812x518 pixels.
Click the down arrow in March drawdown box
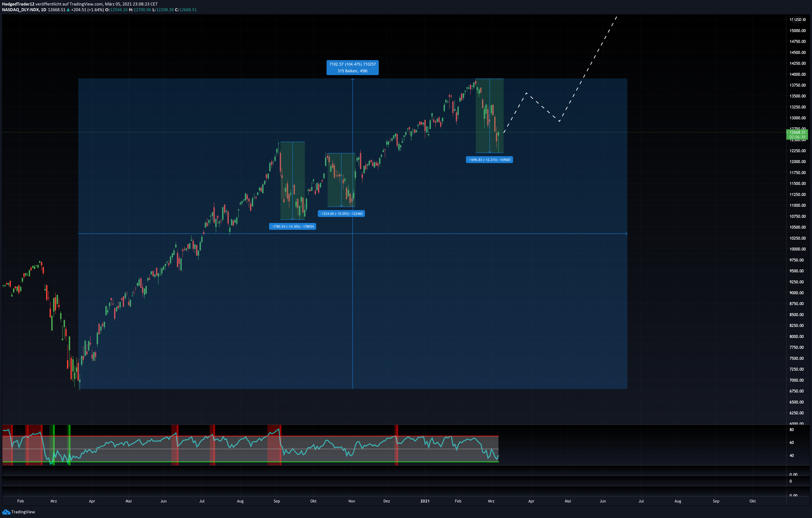tap(490, 152)
